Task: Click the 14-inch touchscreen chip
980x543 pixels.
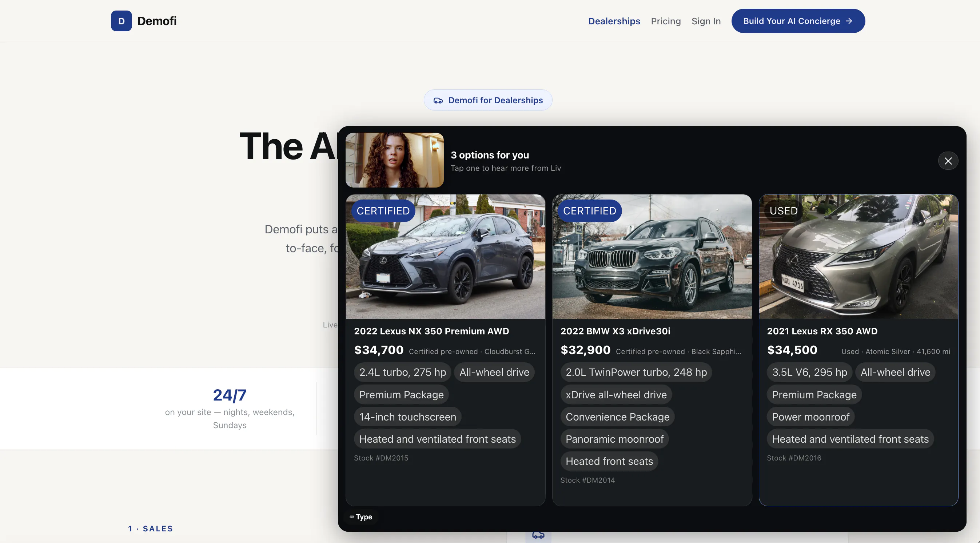Action: tap(407, 417)
